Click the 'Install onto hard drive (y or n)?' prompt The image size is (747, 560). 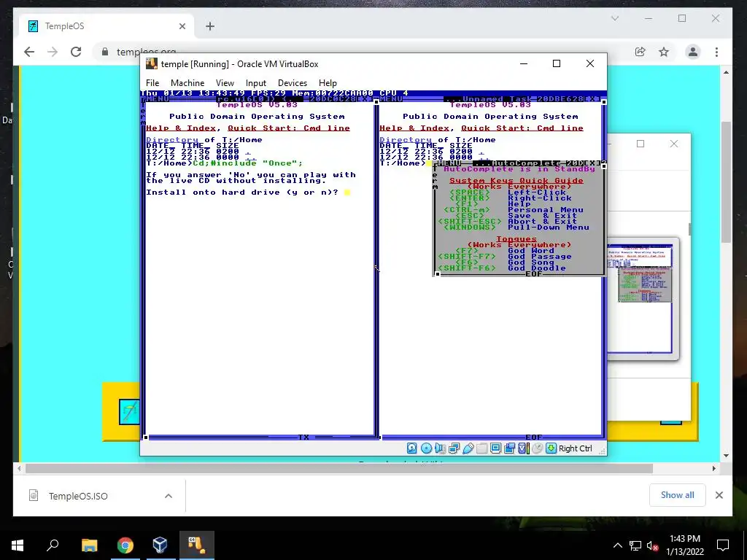[242, 192]
